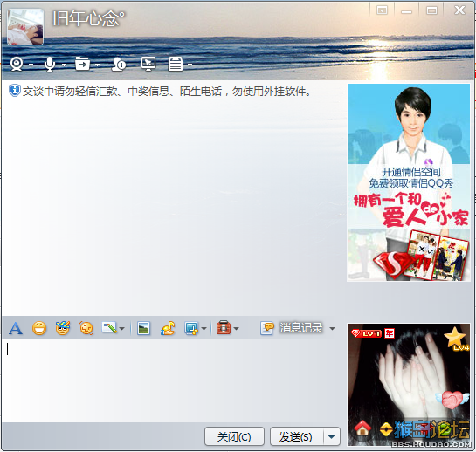Click the yellow diamond icon near home
Viewport: 476px width, 452px height.
[x=386, y=429]
